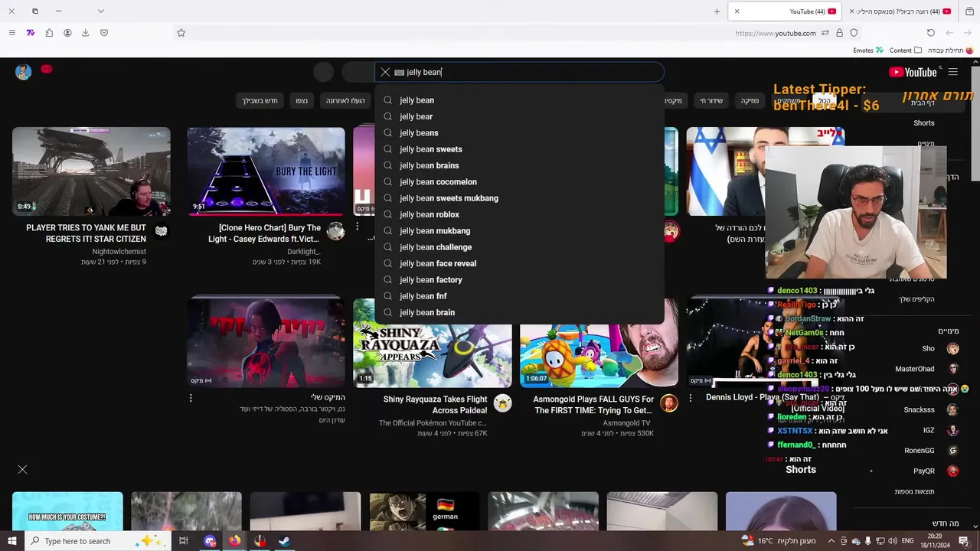Select the 'jelly beans' suggestion

[x=519, y=133]
